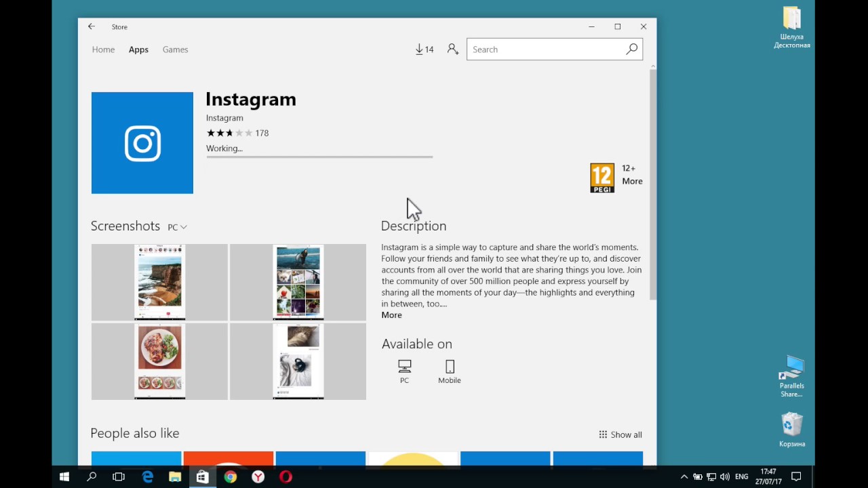Open the photo grid screenshot thumbnail

coord(298,282)
